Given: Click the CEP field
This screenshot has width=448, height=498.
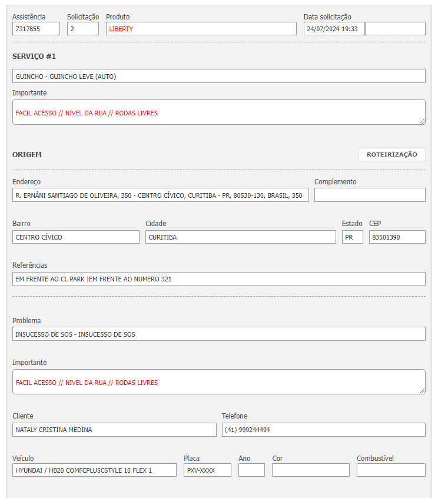Looking at the screenshot, I should click(397, 237).
